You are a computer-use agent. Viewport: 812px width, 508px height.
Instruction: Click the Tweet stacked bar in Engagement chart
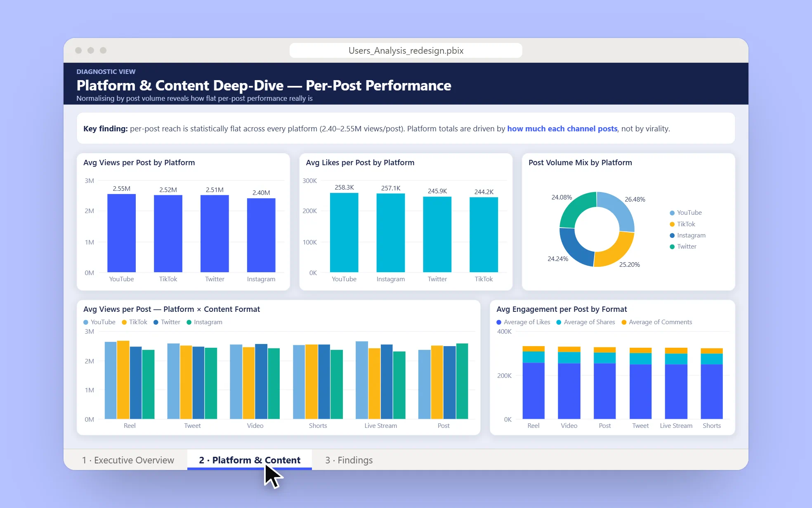pyautogui.click(x=640, y=383)
